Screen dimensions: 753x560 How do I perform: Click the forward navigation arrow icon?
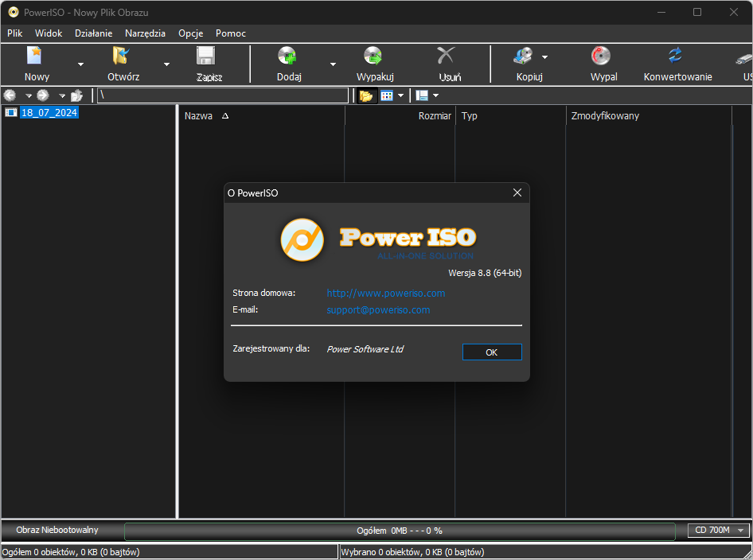pyautogui.click(x=43, y=95)
